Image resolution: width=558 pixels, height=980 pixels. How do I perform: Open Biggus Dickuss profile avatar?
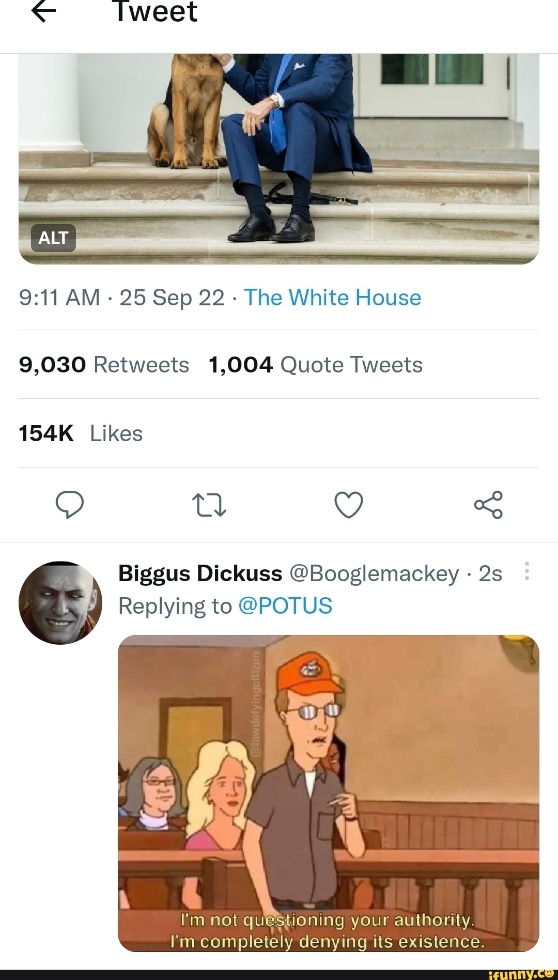click(60, 603)
